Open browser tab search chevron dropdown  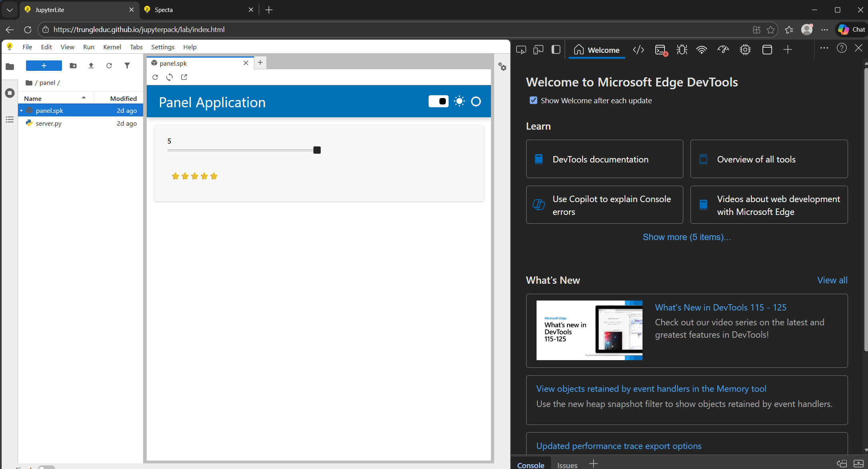pyautogui.click(x=10, y=10)
